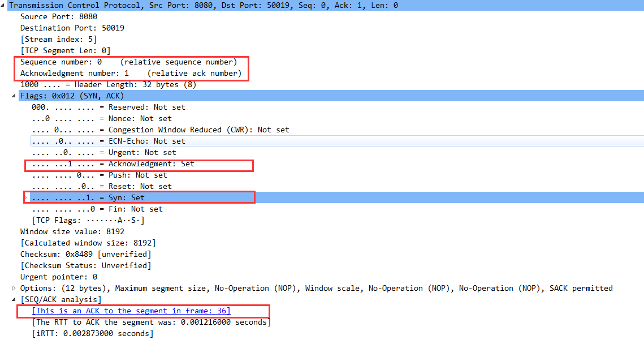Collapse the [SEQ/ACK analysis] section
644x340 pixels.
click(x=14, y=300)
